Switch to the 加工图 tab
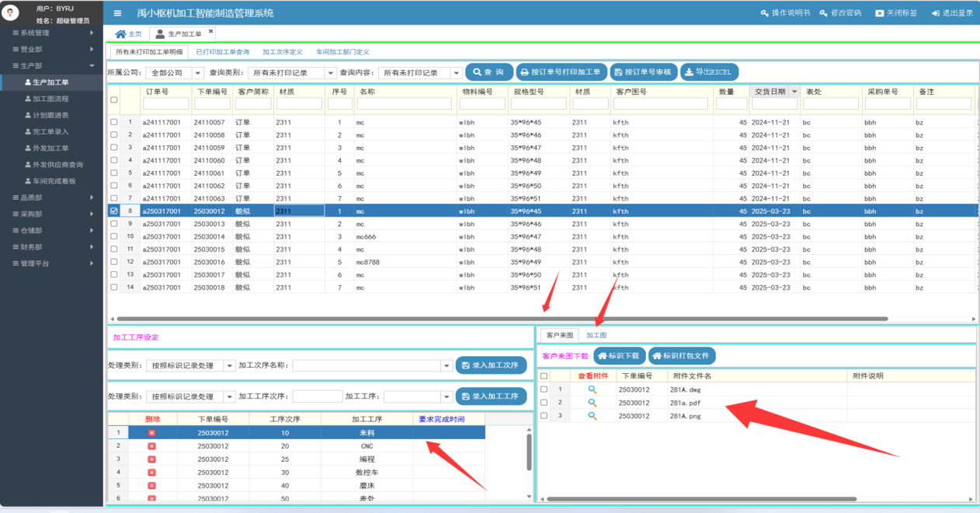The width and height of the screenshot is (980, 513). (x=596, y=335)
